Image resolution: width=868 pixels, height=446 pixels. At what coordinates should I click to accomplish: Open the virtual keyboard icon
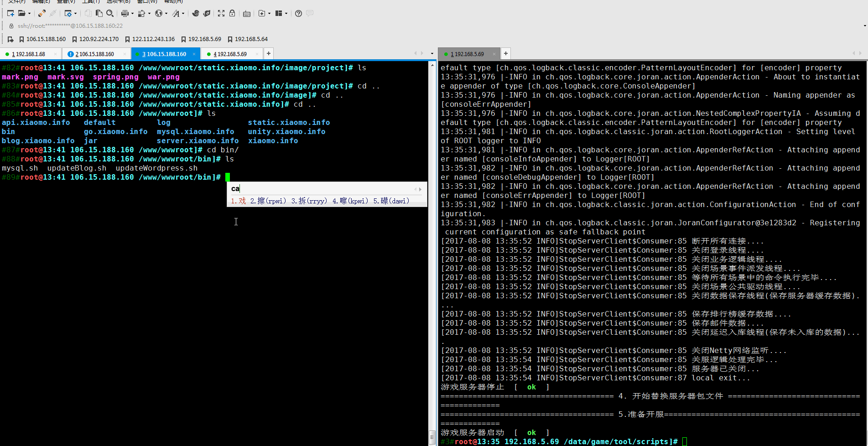point(247,13)
